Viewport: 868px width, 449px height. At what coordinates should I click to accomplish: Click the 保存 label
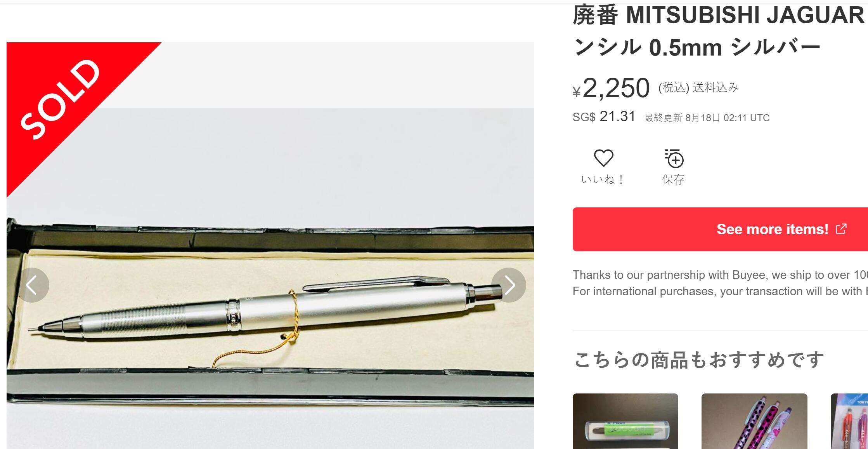tap(673, 179)
